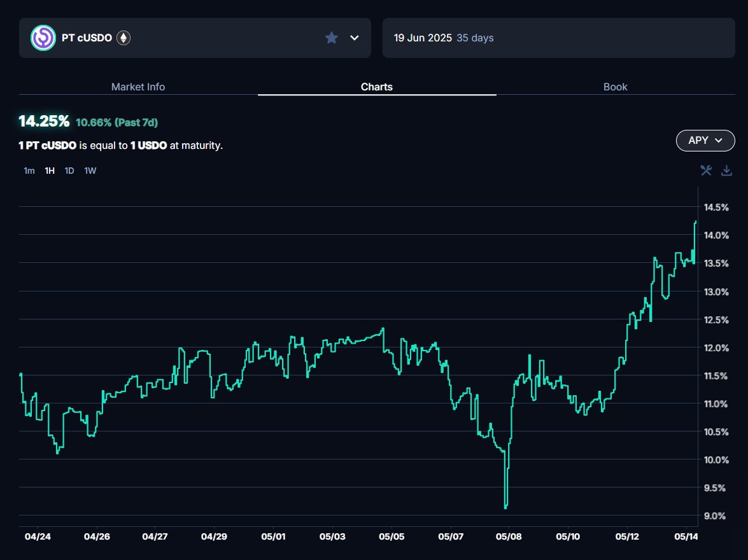Switch to the Market Info tab

[x=138, y=87]
